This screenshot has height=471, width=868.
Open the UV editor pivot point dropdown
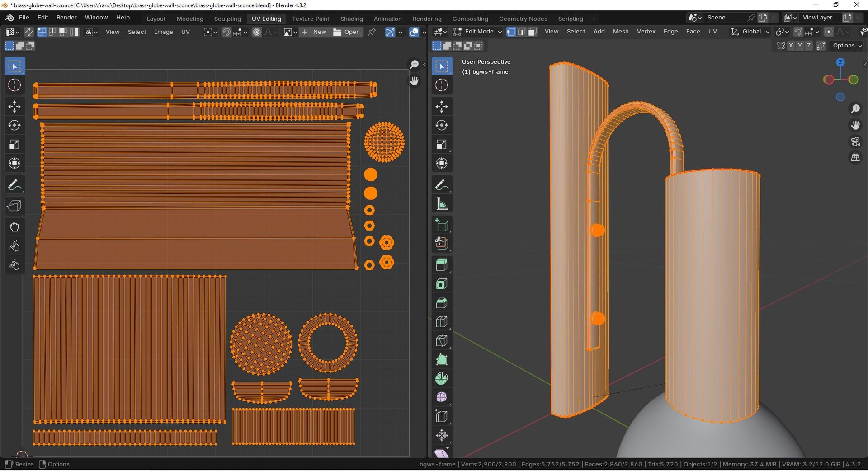click(x=210, y=32)
